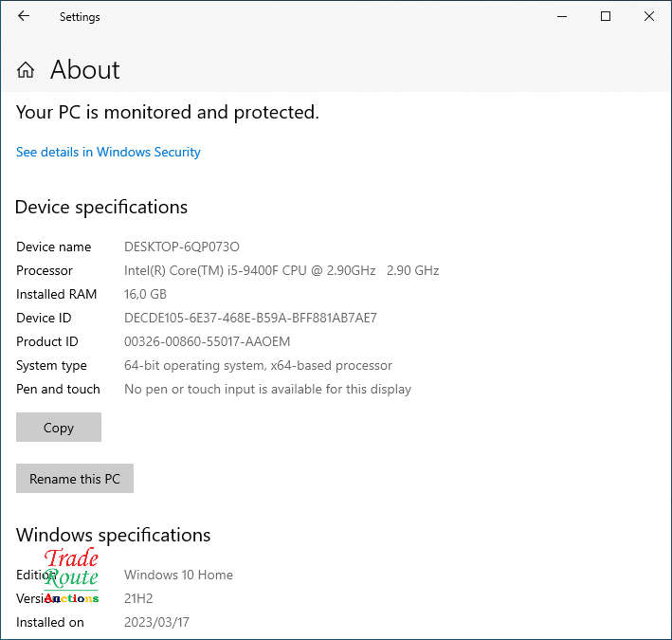The image size is (672, 640).
Task: Click the Device specifications heading
Action: pos(101,207)
